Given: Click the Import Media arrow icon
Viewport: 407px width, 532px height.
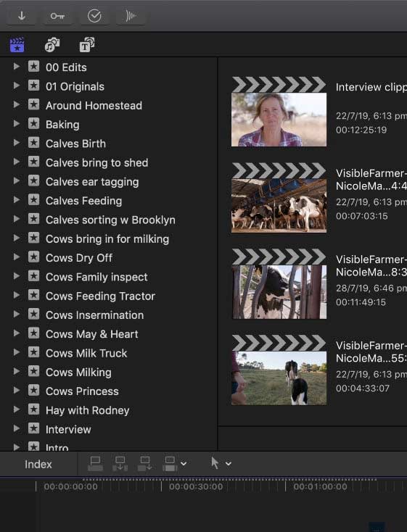Looking at the screenshot, I should tap(22, 16).
